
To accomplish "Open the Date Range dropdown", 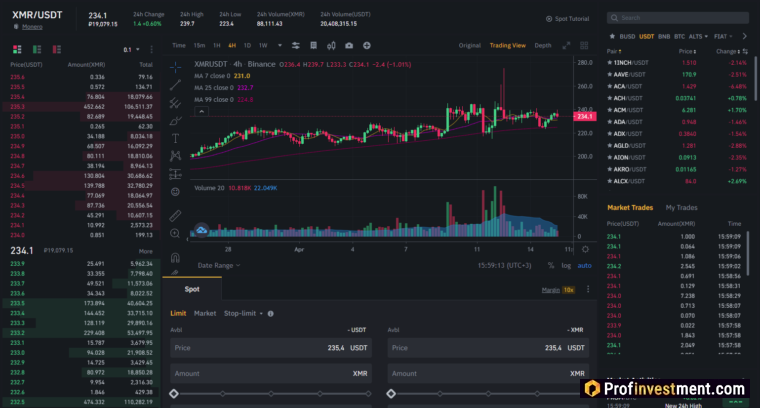I will point(219,266).
